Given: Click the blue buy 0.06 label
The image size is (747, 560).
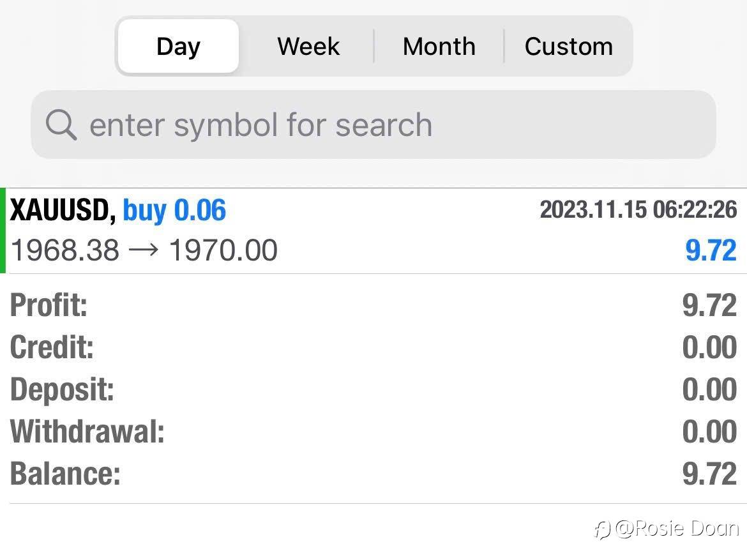Looking at the screenshot, I should (x=174, y=211).
